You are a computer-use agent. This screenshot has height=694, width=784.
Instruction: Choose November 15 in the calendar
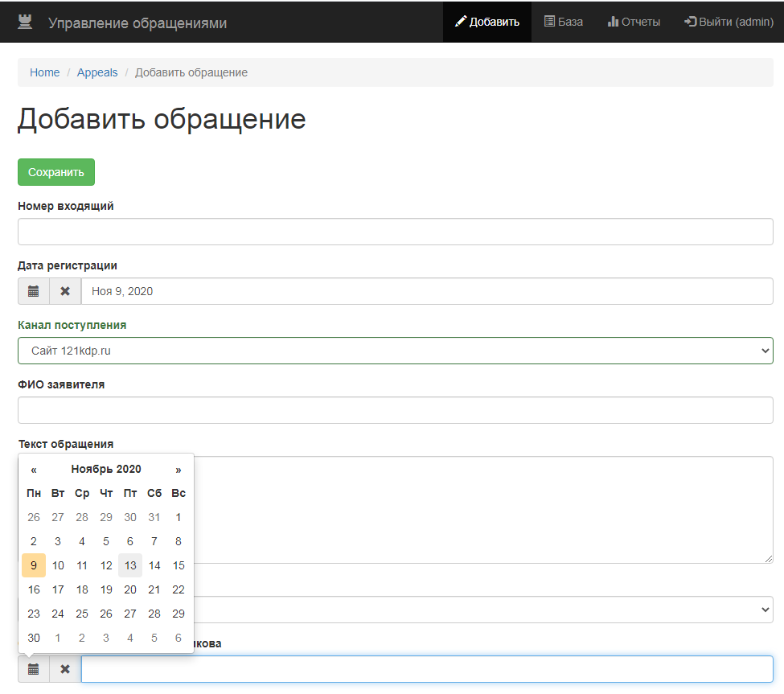pyautogui.click(x=179, y=565)
